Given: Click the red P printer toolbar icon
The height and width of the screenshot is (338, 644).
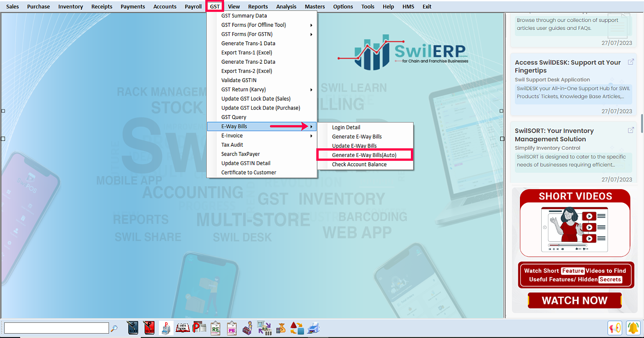Looking at the screenshot, I should click(199, 327).
